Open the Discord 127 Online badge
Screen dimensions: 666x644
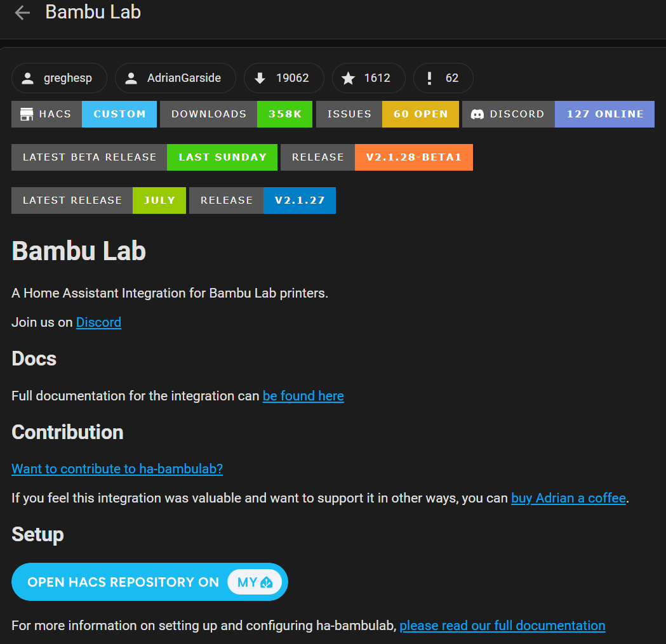(x=558, y=114)
